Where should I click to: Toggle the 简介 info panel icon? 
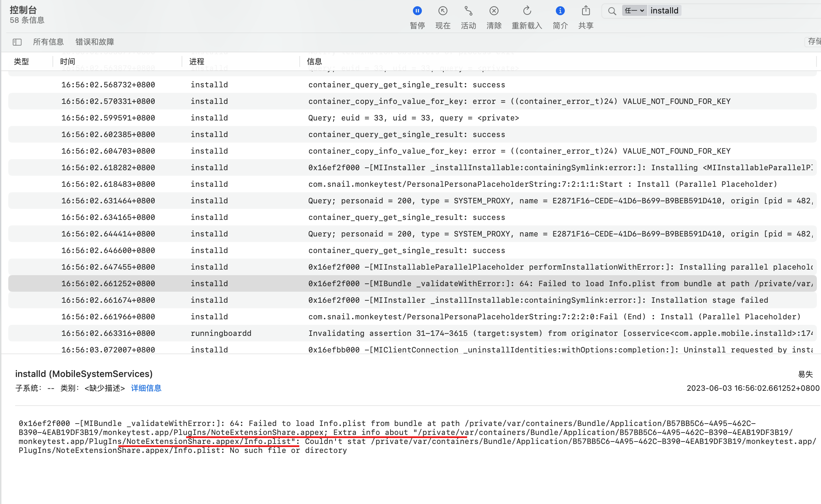click(560, 11)
